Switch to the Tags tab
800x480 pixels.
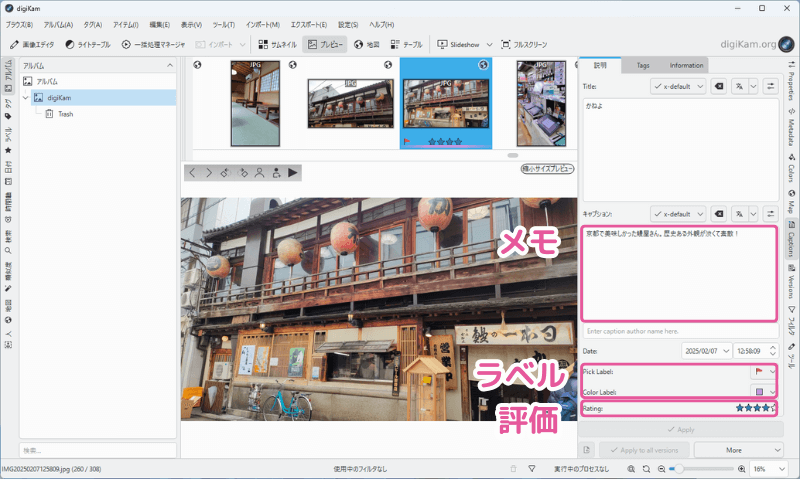[643, 65]
